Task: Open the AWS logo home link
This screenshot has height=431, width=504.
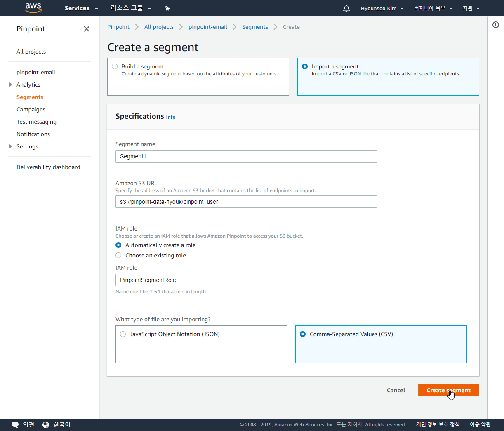Action: coord(33,8)
